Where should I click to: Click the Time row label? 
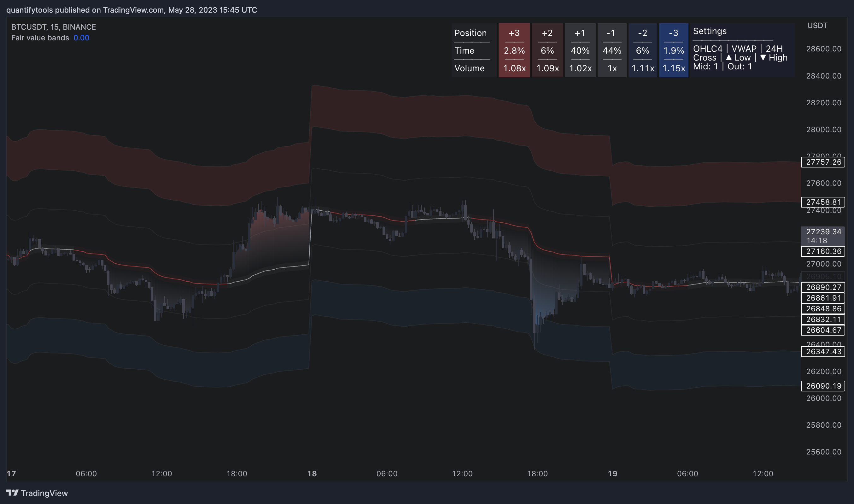tap(464, 50)
